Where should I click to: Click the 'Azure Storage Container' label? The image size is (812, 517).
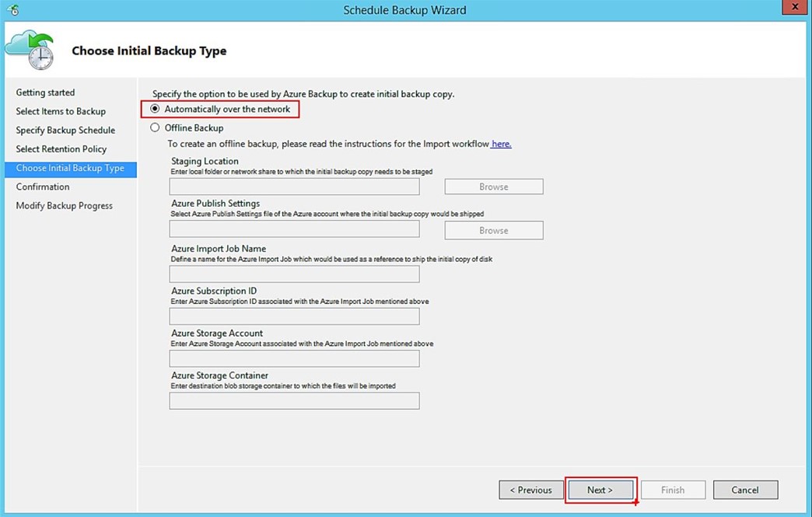coord(219,376)
